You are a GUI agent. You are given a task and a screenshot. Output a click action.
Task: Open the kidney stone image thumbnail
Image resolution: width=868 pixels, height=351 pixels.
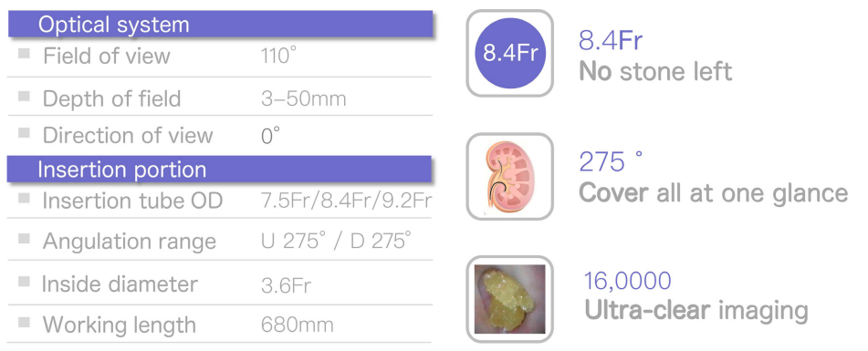[510, 299]
